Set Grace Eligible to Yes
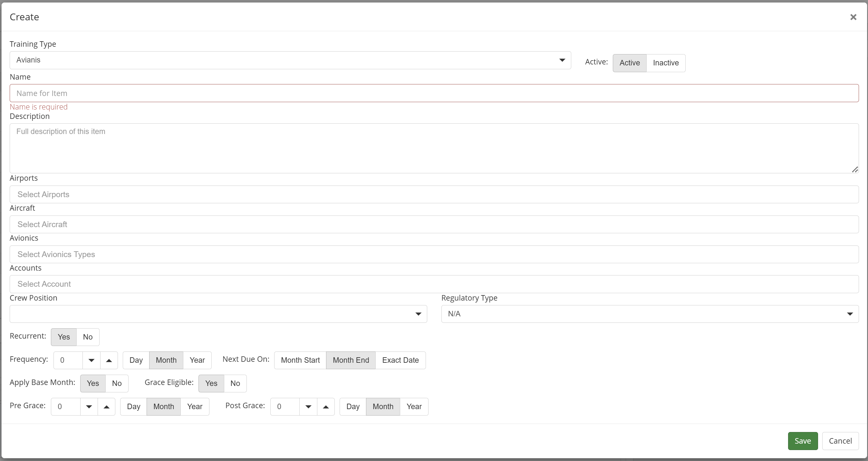The width and height of the screenshot is (868, 461). [211, 383]
